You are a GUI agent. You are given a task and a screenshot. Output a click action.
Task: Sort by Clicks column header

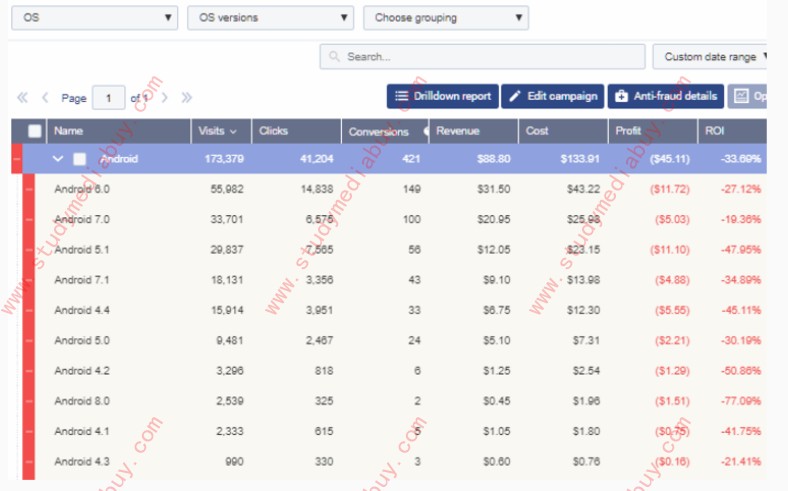pos(297,131)
